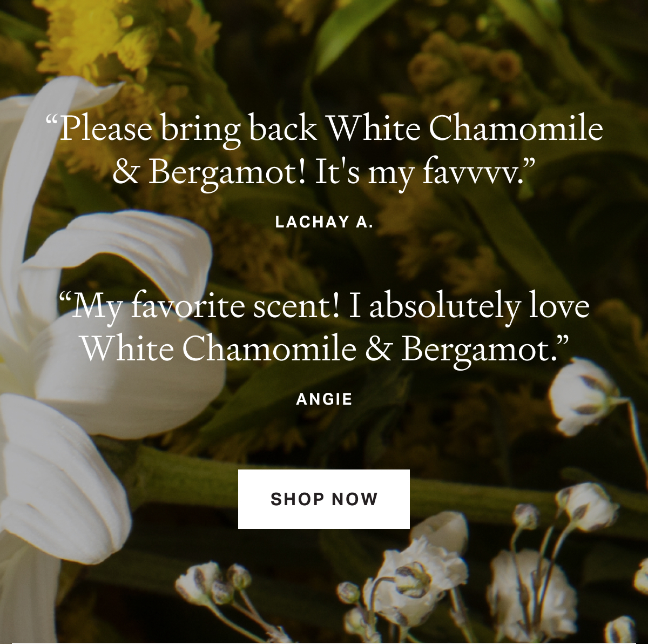Click the opening quotation mark before "My"
Screen dimensions: 648x644
click(65, 299)
